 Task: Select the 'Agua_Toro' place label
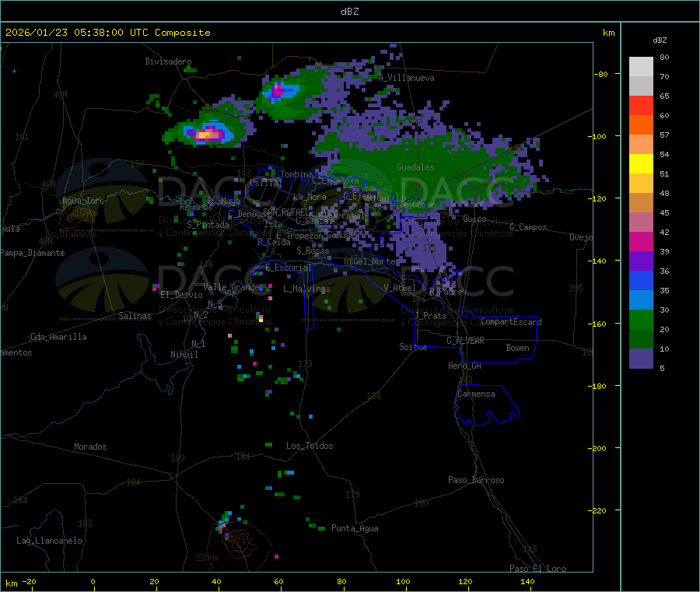click(83, 201)
